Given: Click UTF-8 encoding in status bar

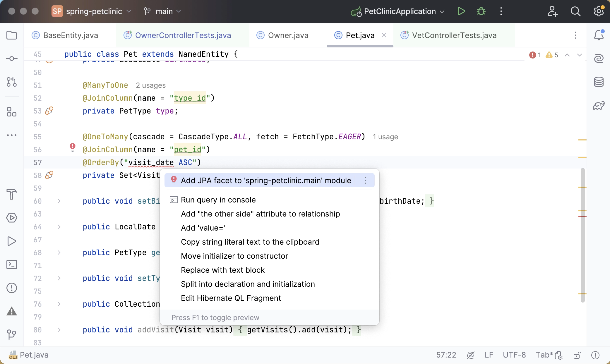Looking at the screenshot, I should pos(514,355).
